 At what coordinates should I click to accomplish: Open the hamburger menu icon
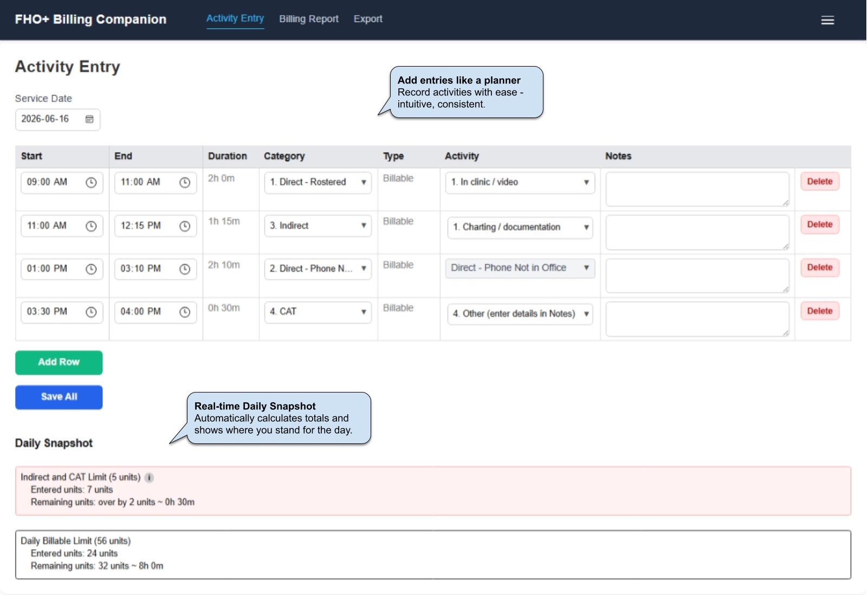(x=827, y=21)
